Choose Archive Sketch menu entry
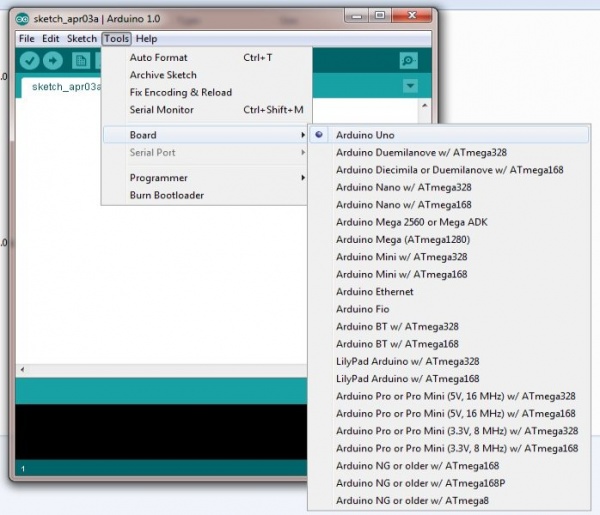 tap(205, 75)
